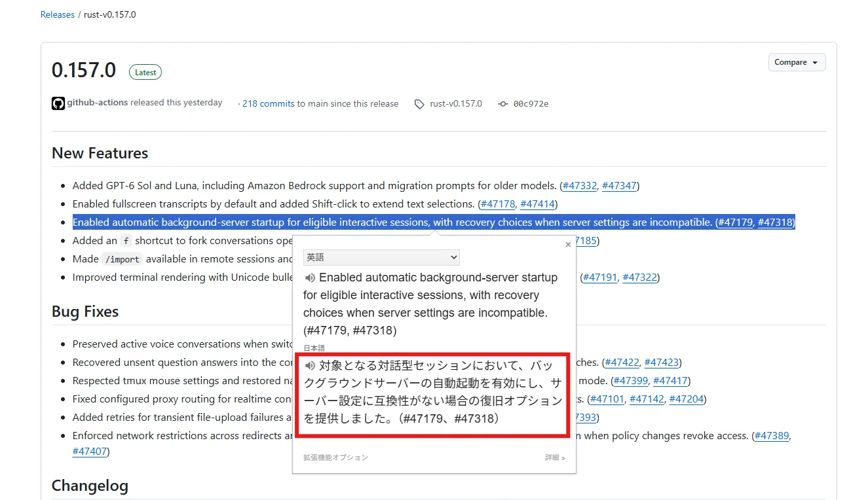Viewport: 868px width, 500px height.
Task: Click the 日本語 label in the popup
Action: [314, 348]
